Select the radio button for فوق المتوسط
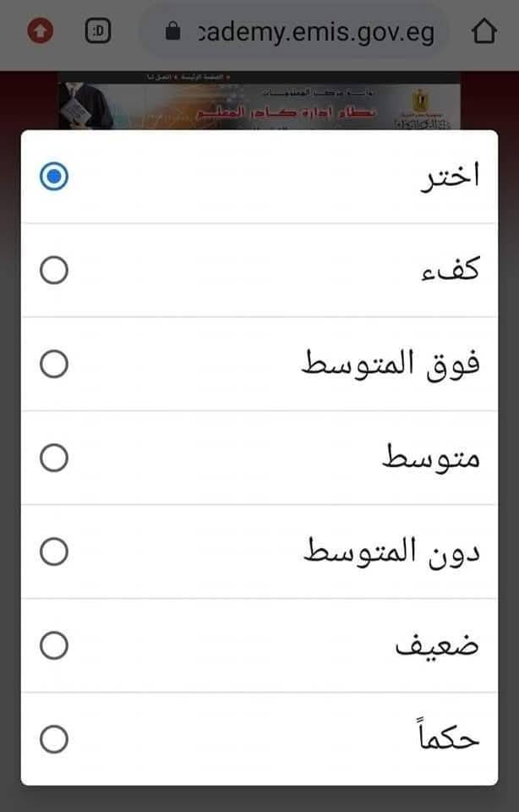 [54, 365]
